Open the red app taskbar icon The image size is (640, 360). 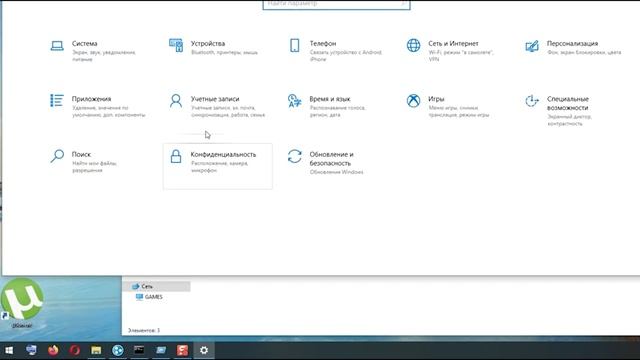(x=182, y=350)
